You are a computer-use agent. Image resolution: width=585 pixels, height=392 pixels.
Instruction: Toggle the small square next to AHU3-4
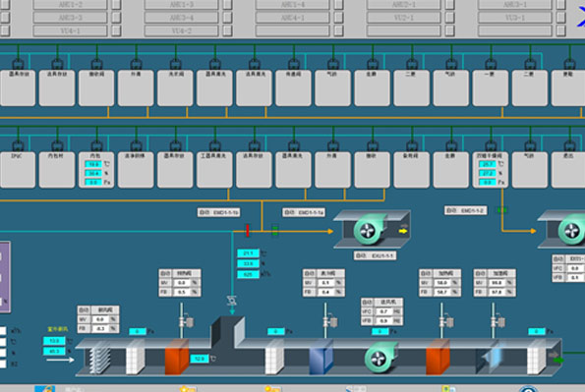click(227, 18)
